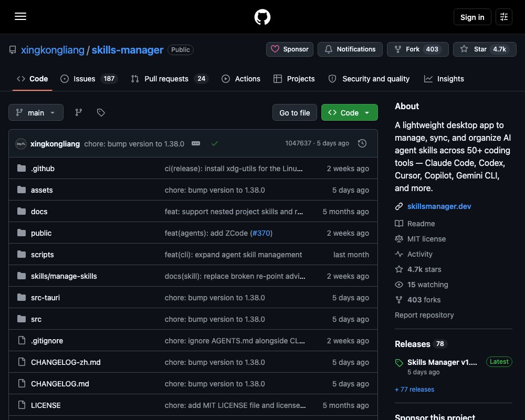The width and height of the screenshot is (525, 420).
Task: Open the public folder
Action: coord(41,233)
